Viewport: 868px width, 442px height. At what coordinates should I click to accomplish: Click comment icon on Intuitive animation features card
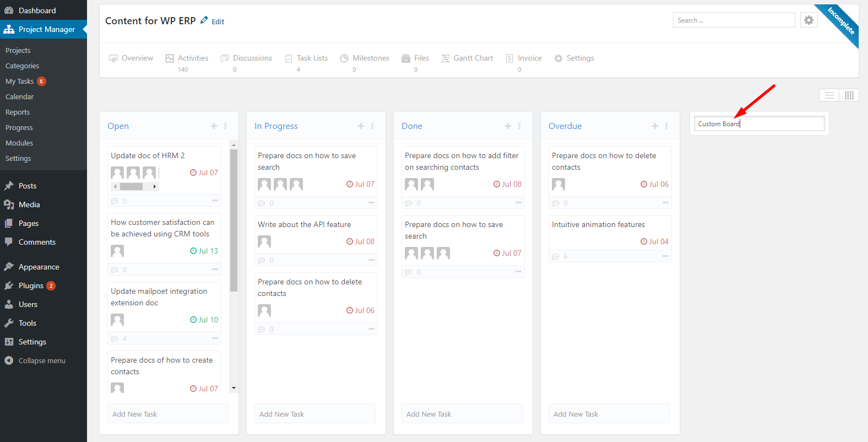(556, 257)
